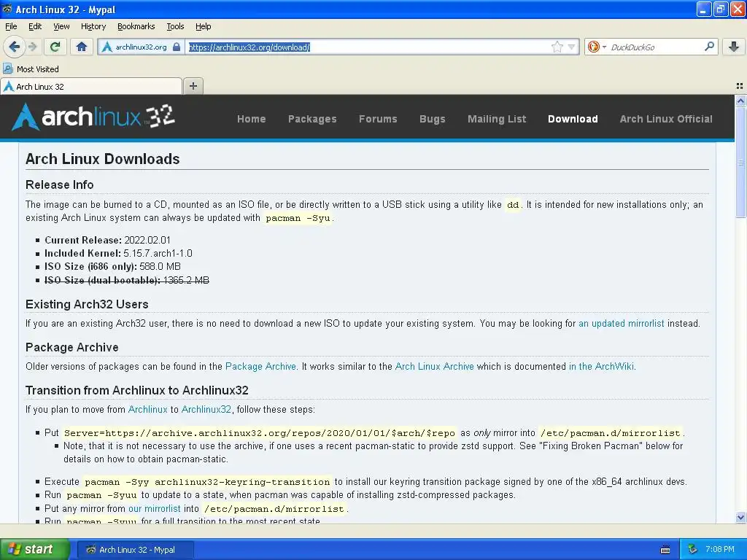Click the 'Arch Linux Downloads' heading

tap(102, 158)
